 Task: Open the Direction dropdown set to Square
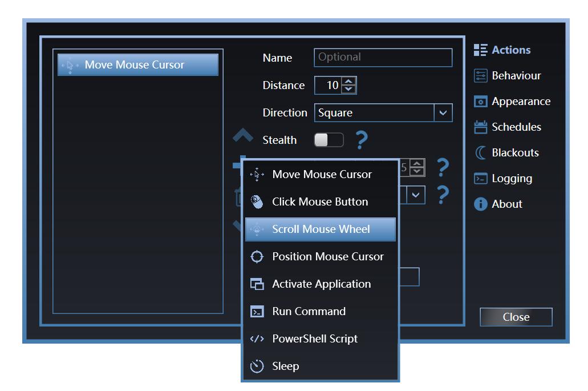coord(383,112)
